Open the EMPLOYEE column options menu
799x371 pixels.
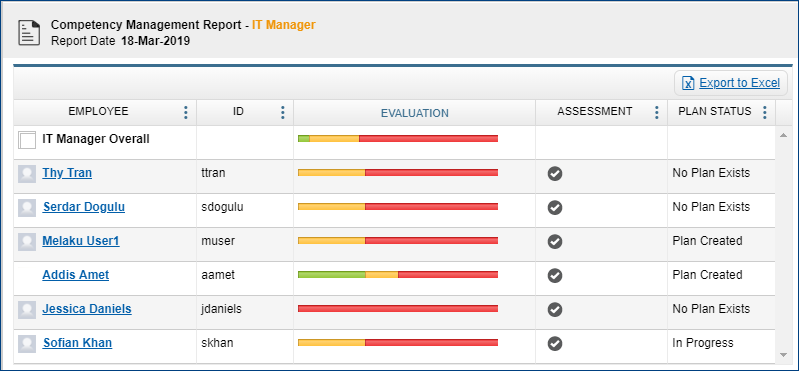(186, 113)
